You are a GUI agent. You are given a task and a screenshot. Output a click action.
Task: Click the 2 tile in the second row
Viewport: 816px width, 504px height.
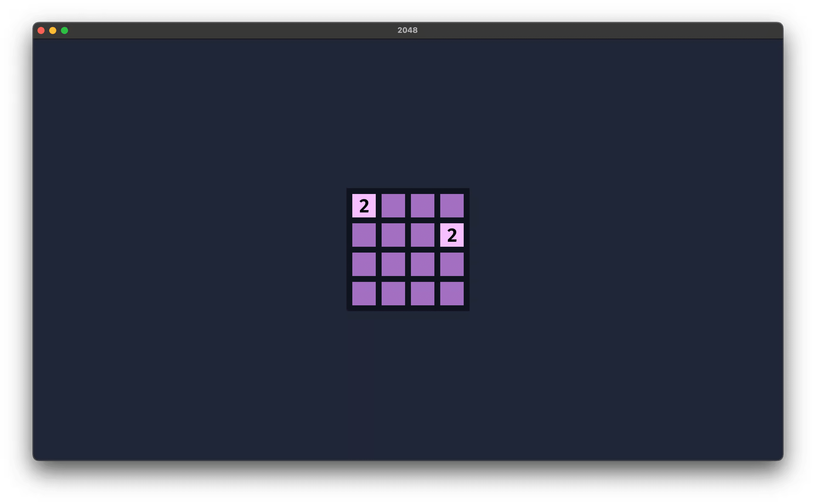pos(452,235)
